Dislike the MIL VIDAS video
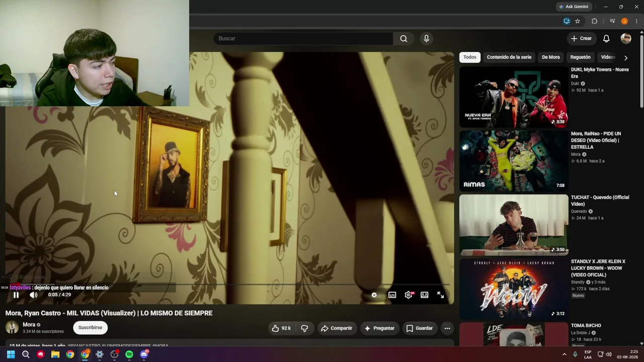Screen dimensions: 644x362 coord(304,328)
